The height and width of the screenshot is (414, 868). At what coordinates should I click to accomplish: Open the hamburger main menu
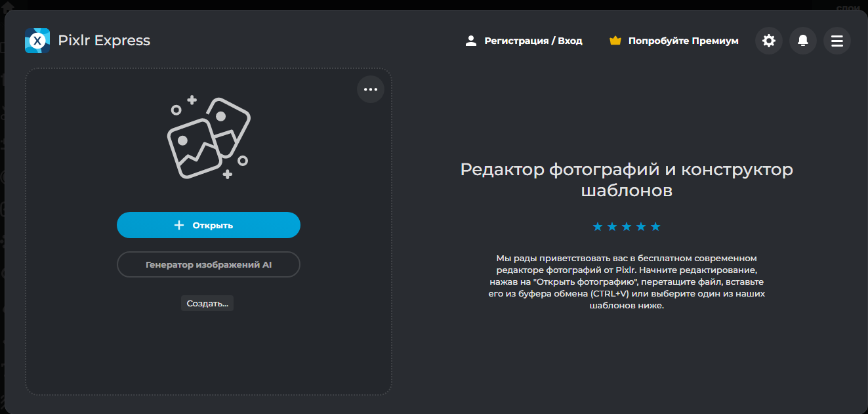click(837, 41)
